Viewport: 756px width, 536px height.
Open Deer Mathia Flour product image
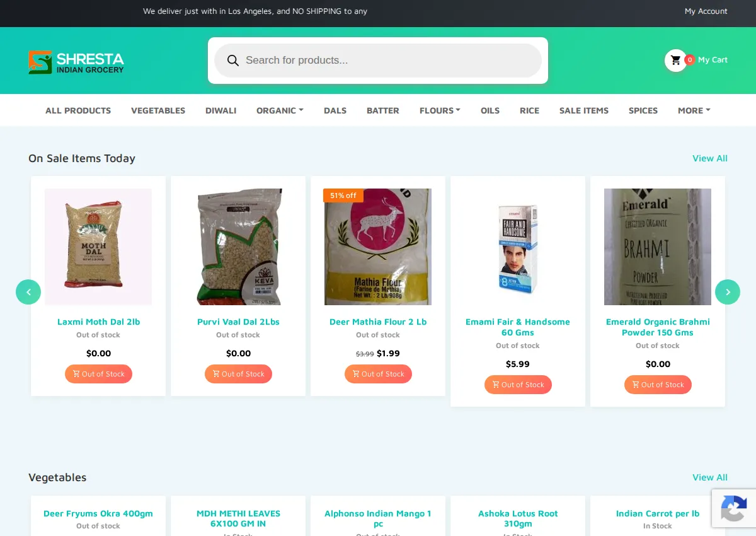[x=378, y=247]
